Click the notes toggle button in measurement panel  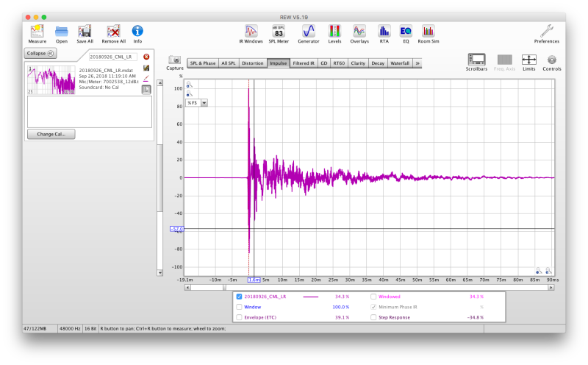[146, 89]
